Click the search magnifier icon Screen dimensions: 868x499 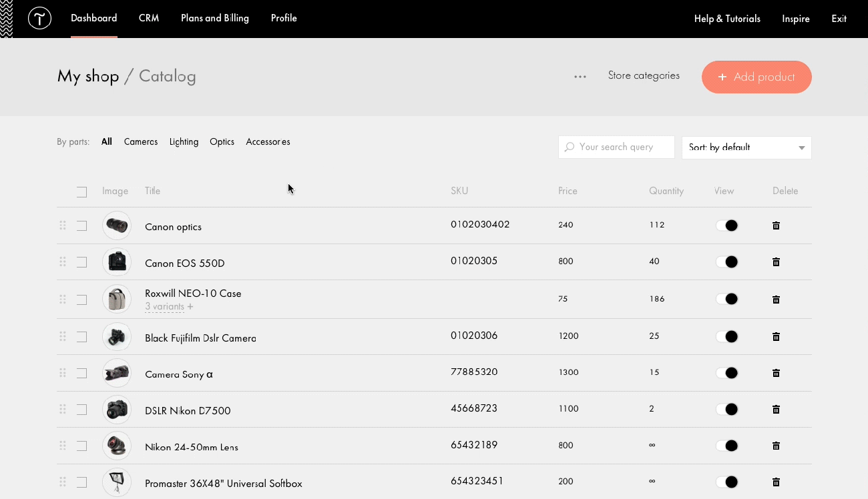pyautogui.click(x=570, y=147)
